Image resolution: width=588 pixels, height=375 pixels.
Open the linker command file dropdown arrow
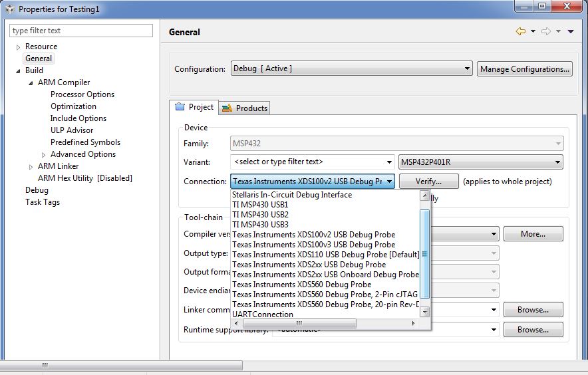[x=494, y=310]
